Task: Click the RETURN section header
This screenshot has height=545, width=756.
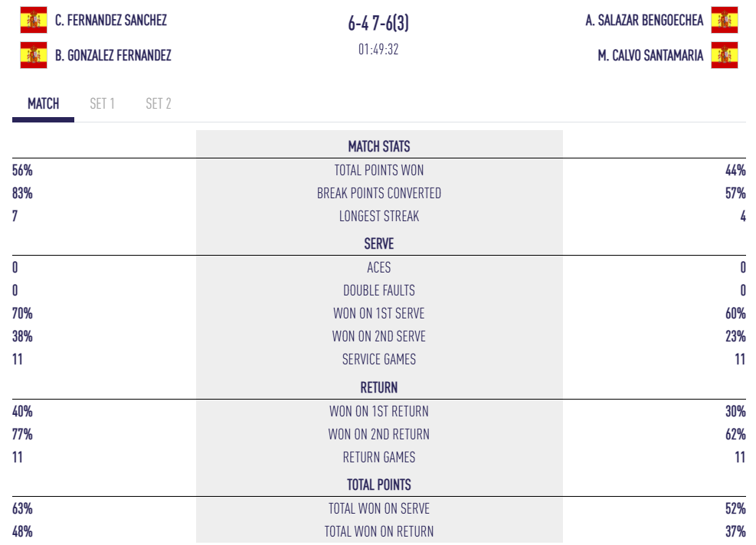Action: pyautogui.click(x=378, y=387)
